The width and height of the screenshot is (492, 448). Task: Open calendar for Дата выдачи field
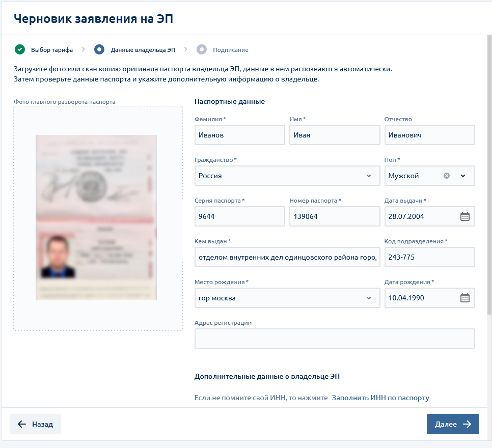point(464,216)
